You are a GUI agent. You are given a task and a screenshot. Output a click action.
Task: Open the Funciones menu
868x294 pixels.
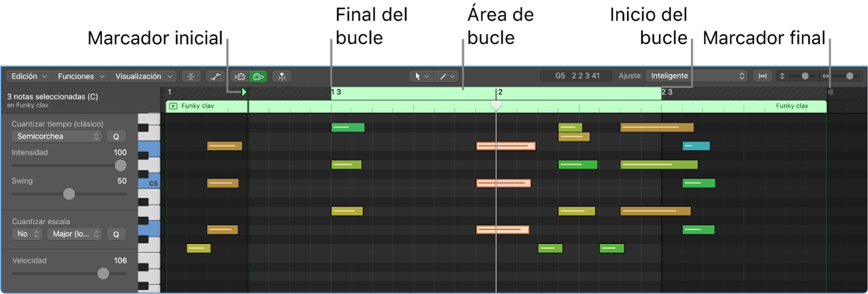(x=80, y=76)
